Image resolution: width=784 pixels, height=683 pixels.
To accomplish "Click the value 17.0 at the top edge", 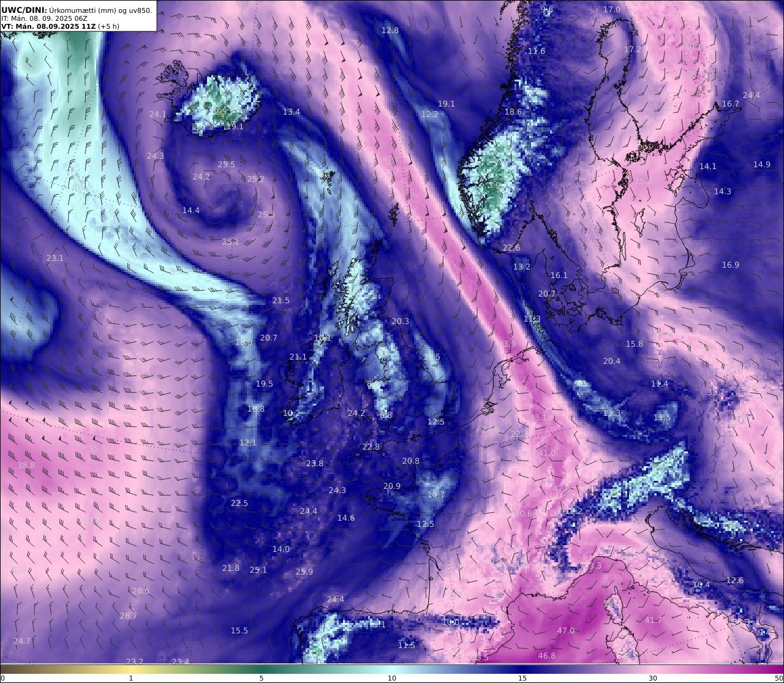I will (x=612, y=10).
